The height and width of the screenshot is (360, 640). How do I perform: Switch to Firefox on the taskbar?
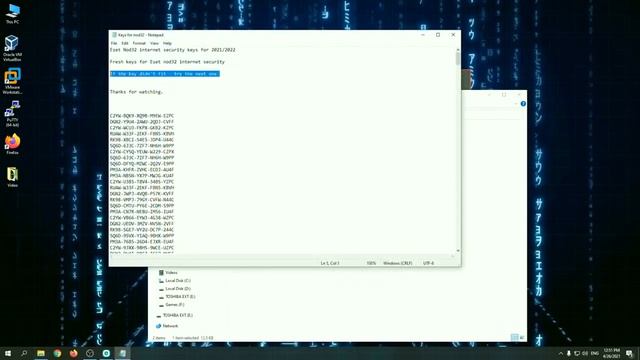click(73, 353)
